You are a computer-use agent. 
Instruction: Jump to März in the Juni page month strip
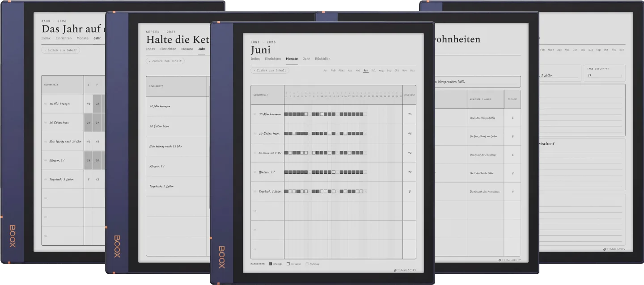tap(342, 70)
